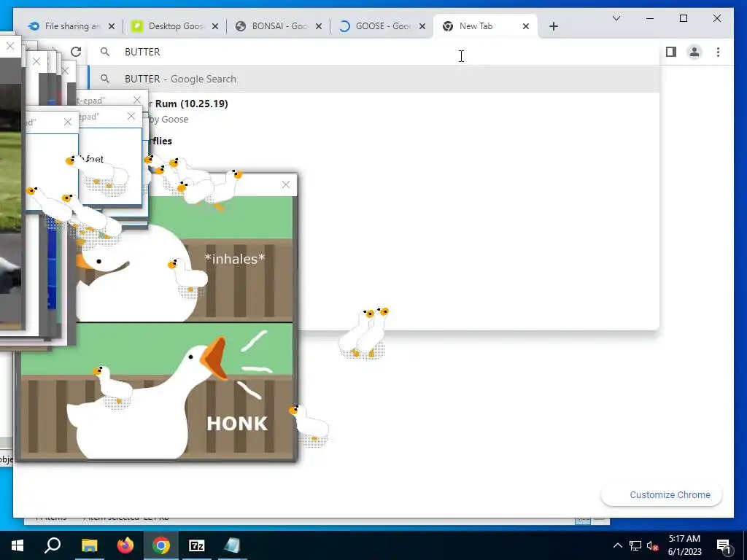Open 7-Zip from the taskbar

coord(197,545)
